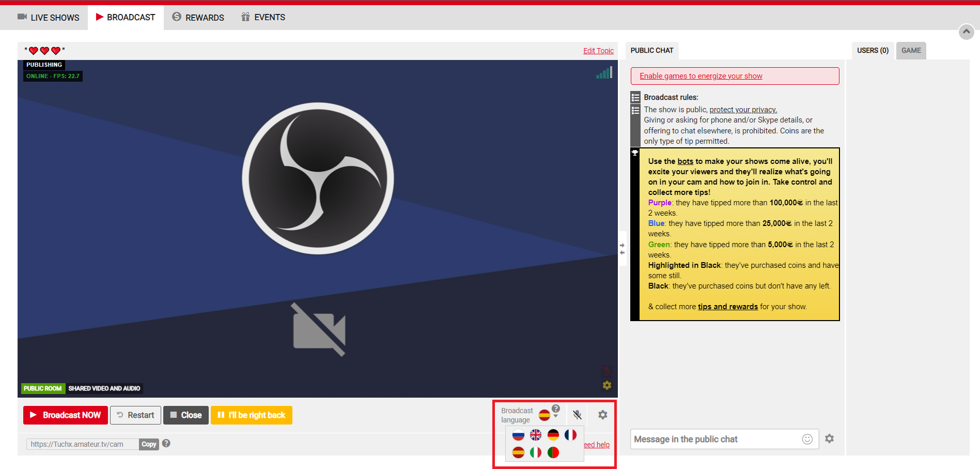Click the video stream settings gear overlay
The height and width of the screenshot is (469, 980).
[606, 385]
